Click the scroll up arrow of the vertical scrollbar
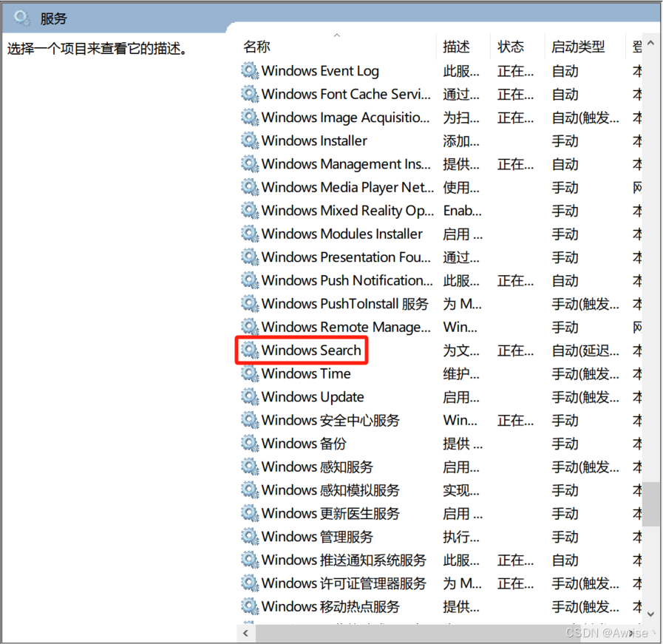The width and height of the screenshot is (663, 644). click(x=650, y=43)
